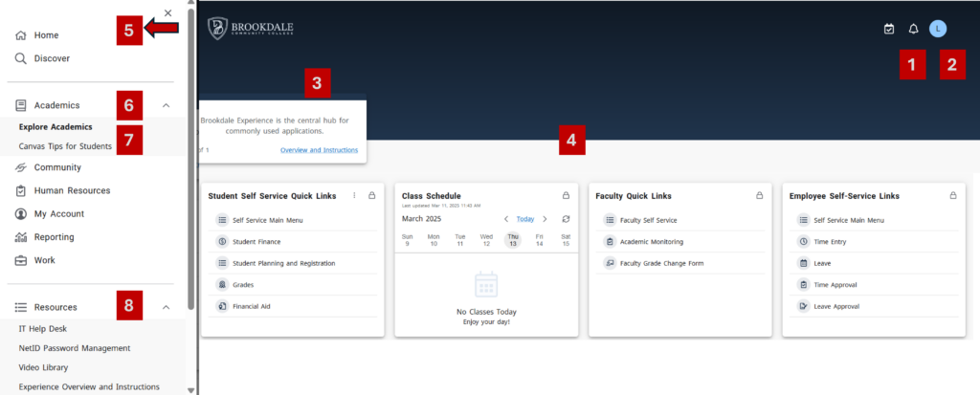Open Student Self Service card options menu
The height and width of the screenshot is (395, 980).
coord(354,196)
